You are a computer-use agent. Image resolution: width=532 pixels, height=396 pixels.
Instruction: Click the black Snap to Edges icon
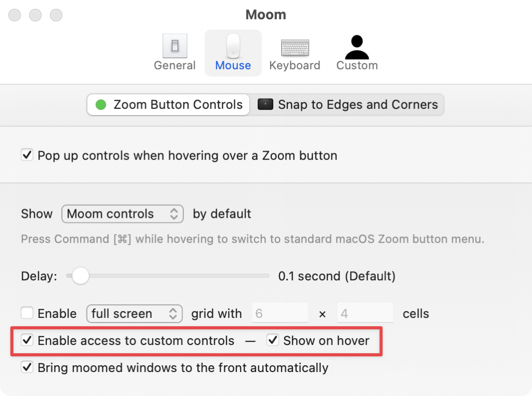pos(265,105)
